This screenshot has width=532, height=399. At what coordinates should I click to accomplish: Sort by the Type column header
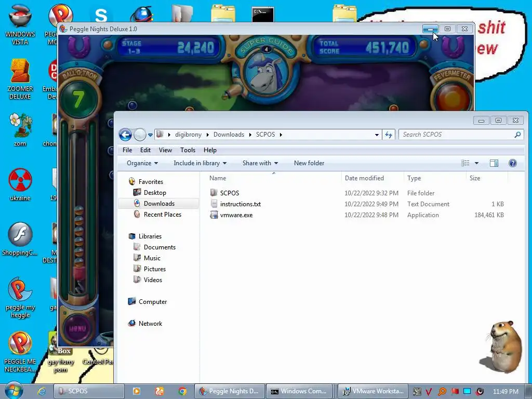coord(414,178)
